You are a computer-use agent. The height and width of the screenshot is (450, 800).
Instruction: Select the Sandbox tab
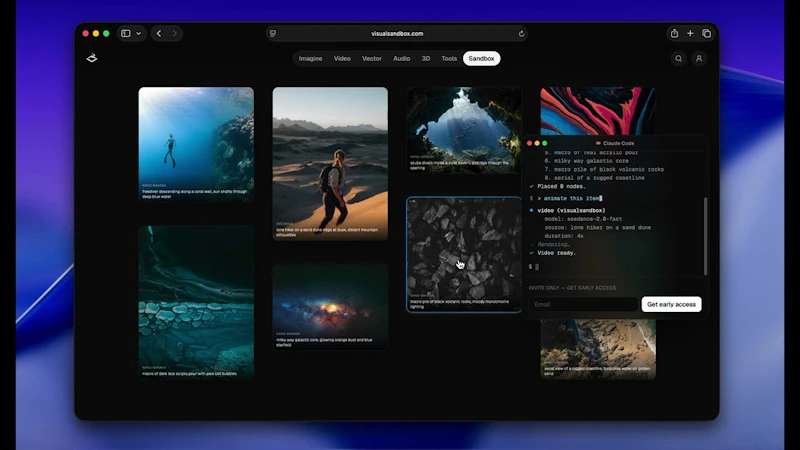click(x=482, y=59)
